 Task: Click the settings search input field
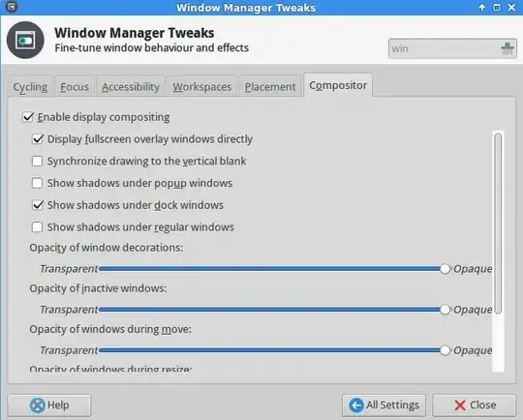point(444,48)
